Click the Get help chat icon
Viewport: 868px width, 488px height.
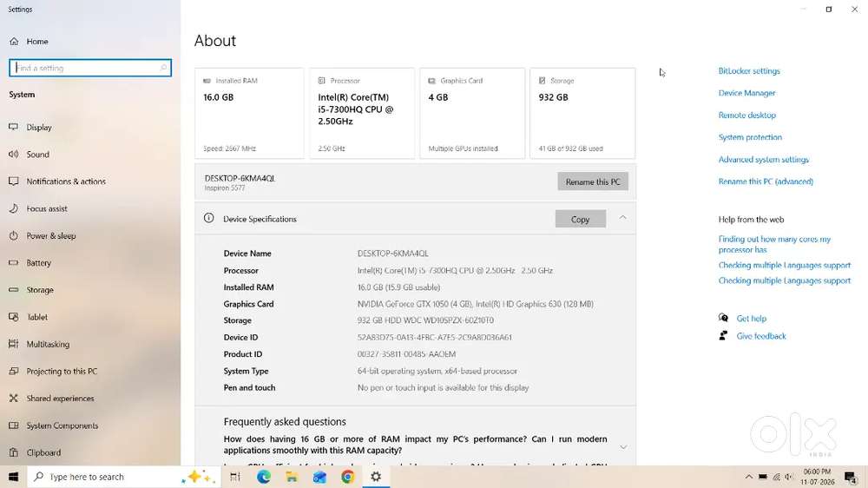pos(723,318)
